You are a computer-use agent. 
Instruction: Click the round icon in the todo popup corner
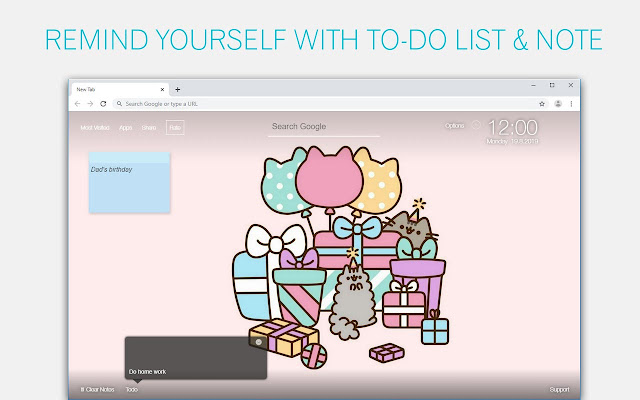[x=259, y=342]
